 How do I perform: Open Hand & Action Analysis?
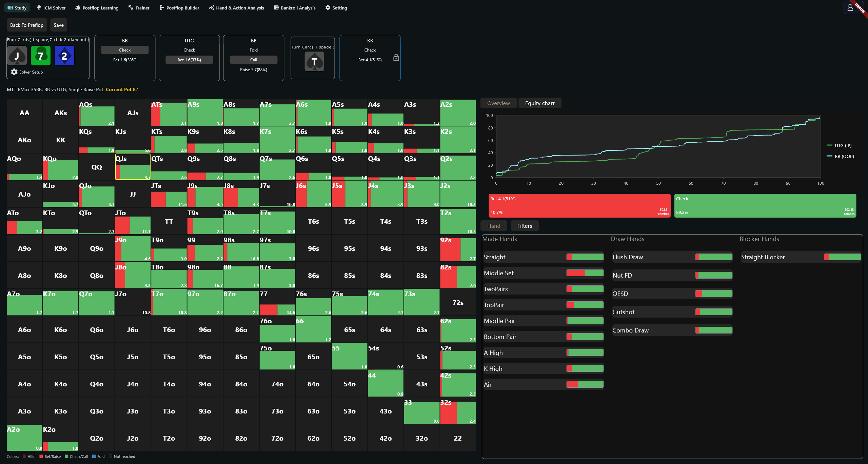tap(236, 7)
